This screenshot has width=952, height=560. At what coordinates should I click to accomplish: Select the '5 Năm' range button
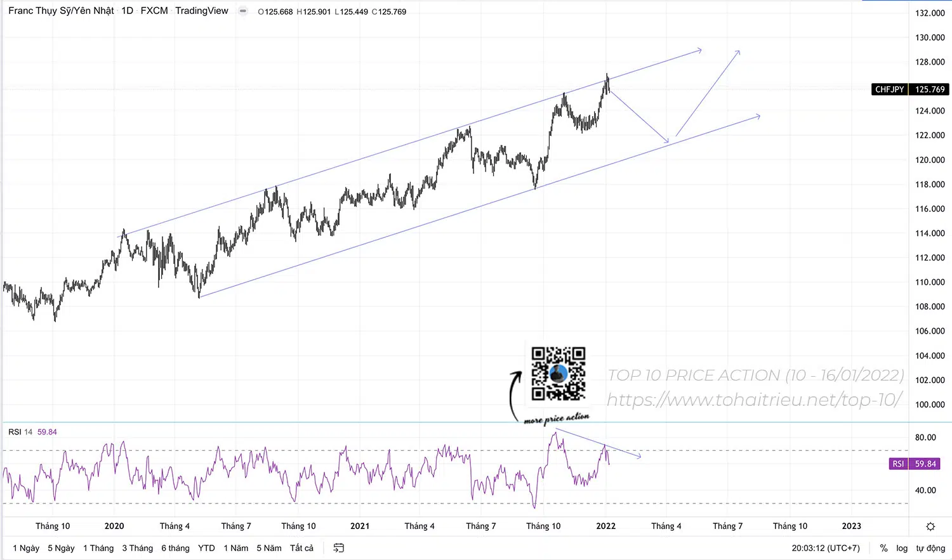click(268, 548)
